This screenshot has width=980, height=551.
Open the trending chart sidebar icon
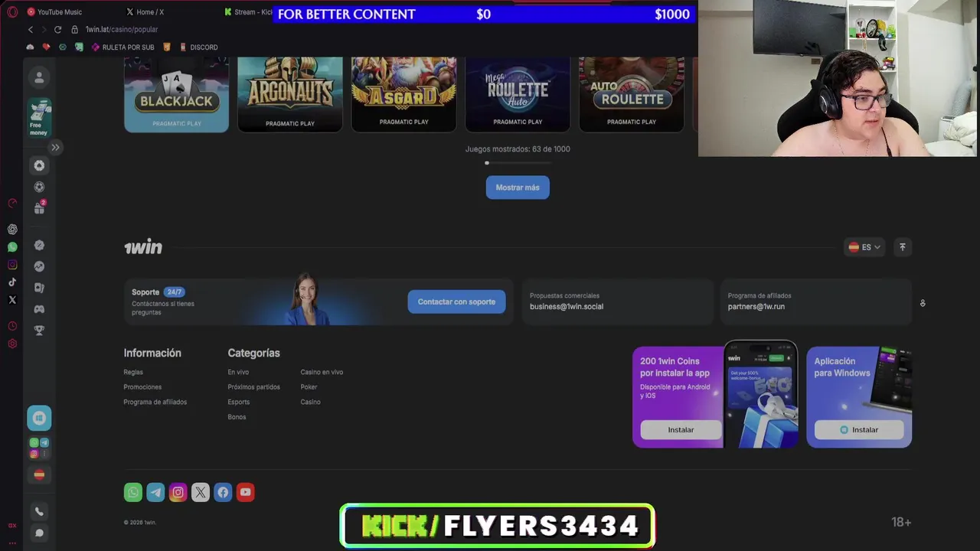(39, 266)
